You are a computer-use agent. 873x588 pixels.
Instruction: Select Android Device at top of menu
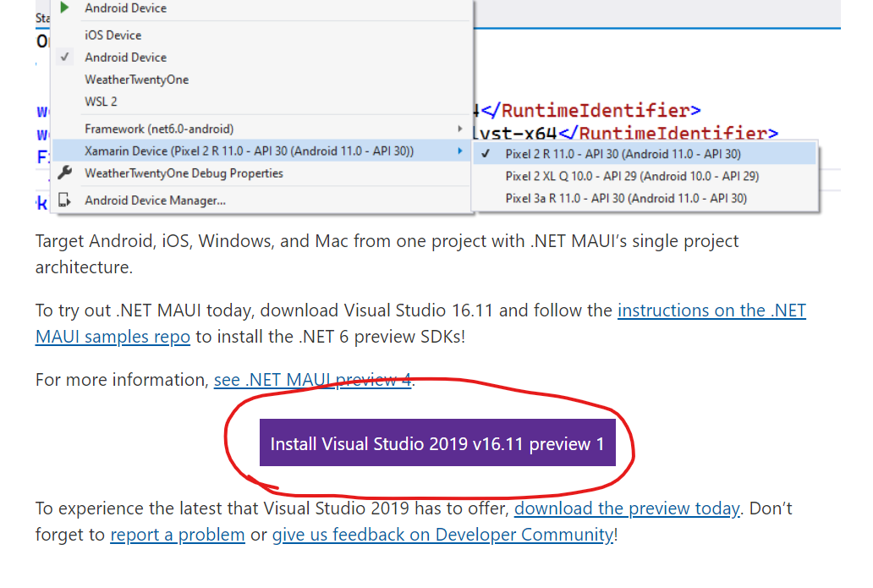(x=125, y=8)
